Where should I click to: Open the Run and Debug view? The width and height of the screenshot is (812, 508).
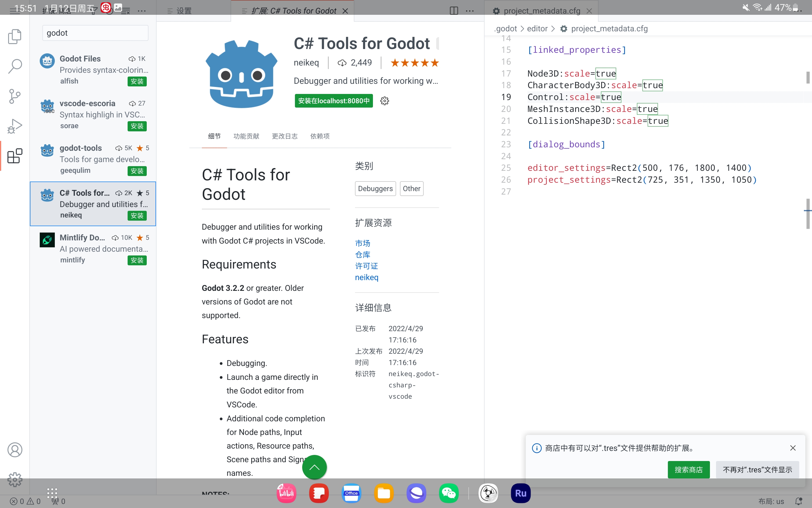click(x=14, y=126)
